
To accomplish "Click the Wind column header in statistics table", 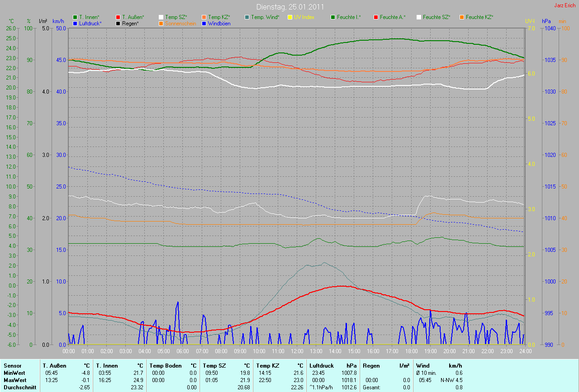I will [x=422, y=365].
